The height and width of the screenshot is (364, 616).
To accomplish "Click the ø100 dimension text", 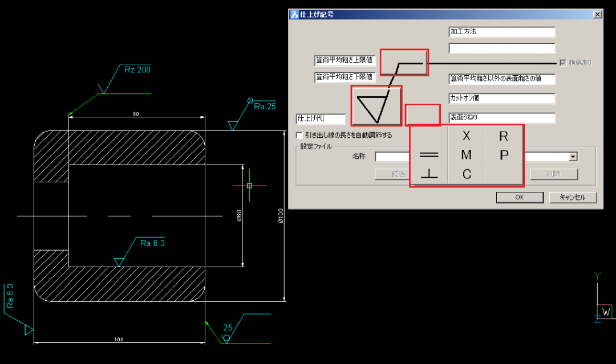I will click(x=281, y=216).
